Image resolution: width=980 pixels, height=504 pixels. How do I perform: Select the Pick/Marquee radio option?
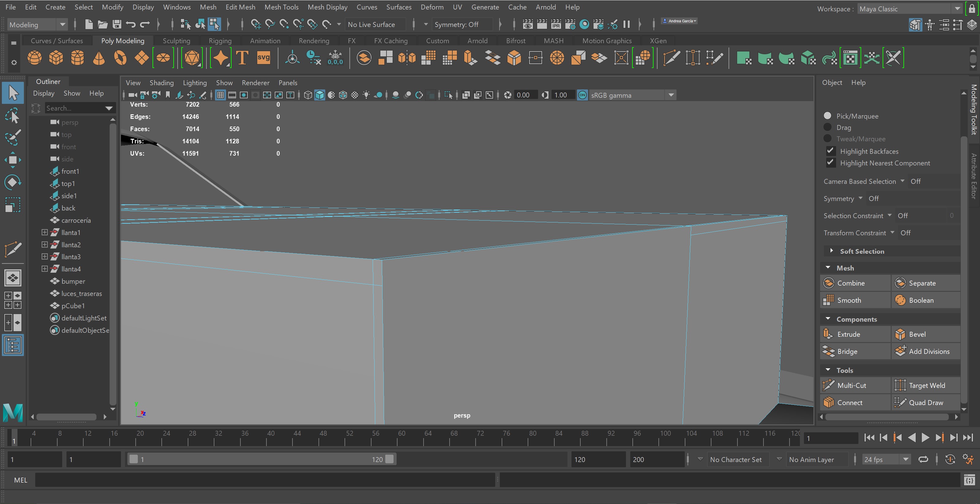[827, 116]
